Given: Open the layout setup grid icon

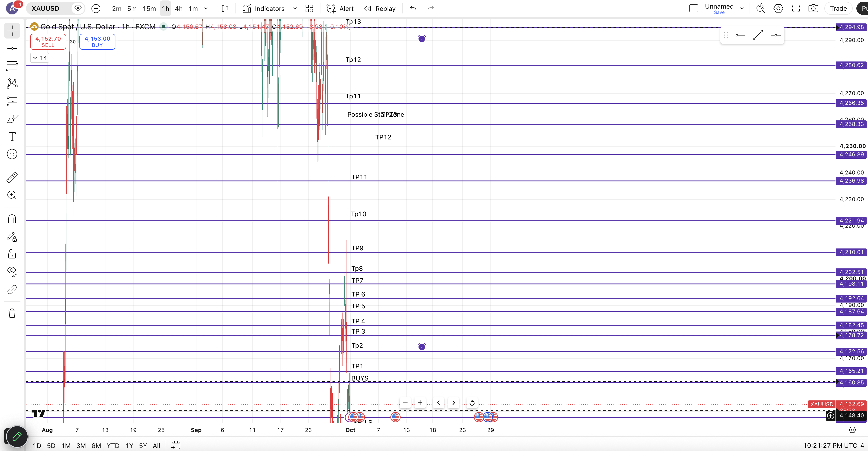Looking at the screenshot, I should 309,8.
